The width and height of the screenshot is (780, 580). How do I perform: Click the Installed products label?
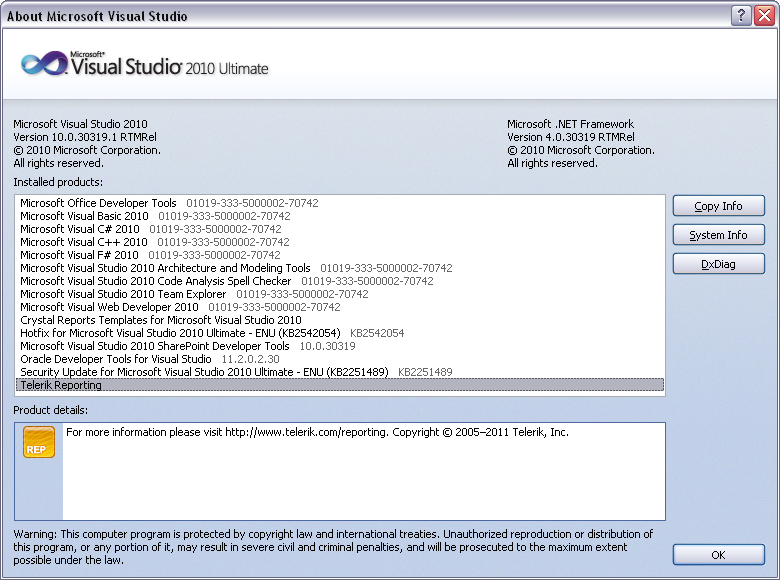coord(58,182)
